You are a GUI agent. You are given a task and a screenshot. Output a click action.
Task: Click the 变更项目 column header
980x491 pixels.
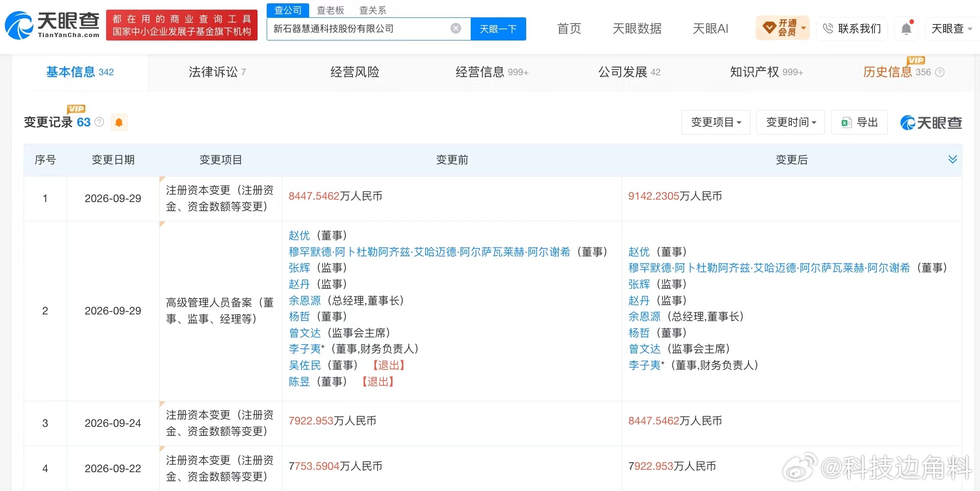tap(220, 160)
